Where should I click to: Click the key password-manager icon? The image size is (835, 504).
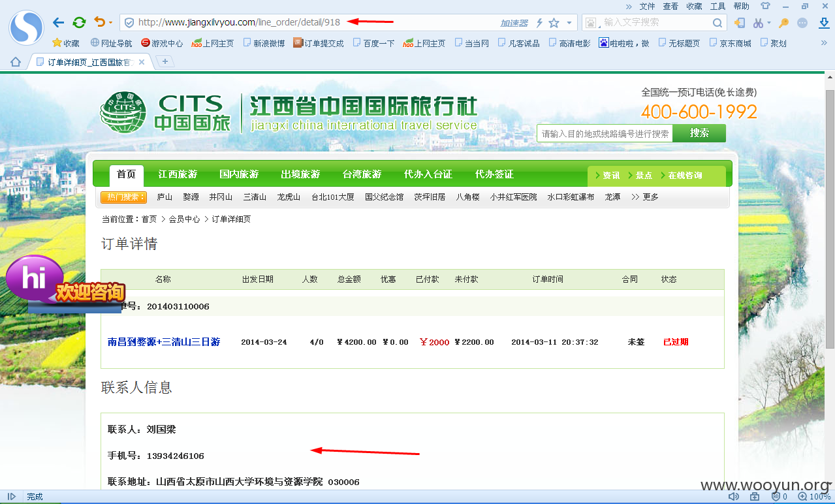783,23
